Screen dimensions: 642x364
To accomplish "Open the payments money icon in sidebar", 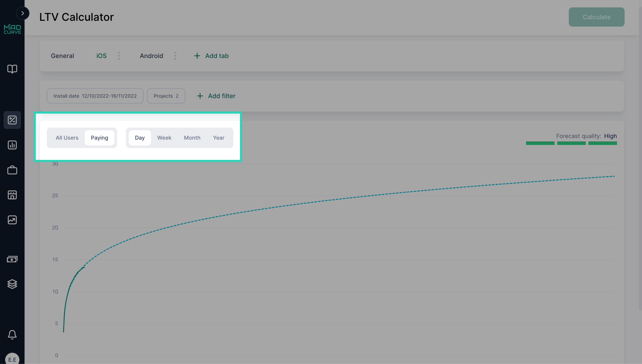I will click(x=12, y=259).
